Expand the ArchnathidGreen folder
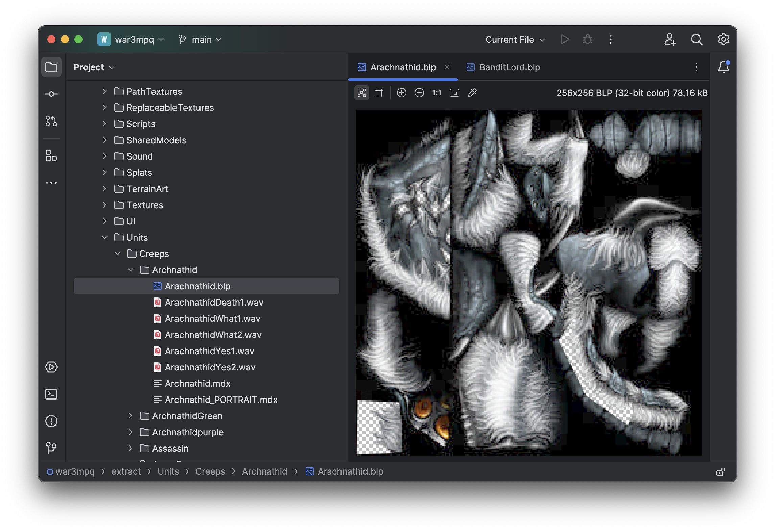 coord(130,416)
